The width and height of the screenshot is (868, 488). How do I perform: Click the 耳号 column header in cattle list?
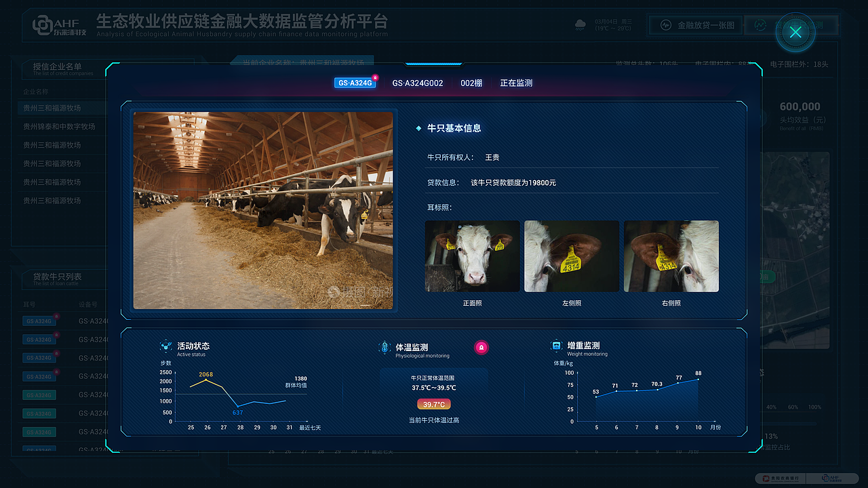click(x=29, y=305)
